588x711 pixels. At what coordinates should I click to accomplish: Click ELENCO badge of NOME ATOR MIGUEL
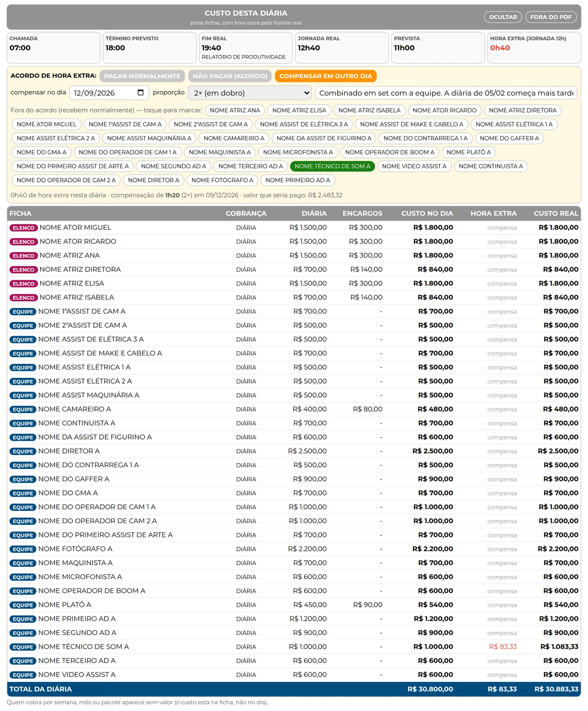click(x=24, y=228)
